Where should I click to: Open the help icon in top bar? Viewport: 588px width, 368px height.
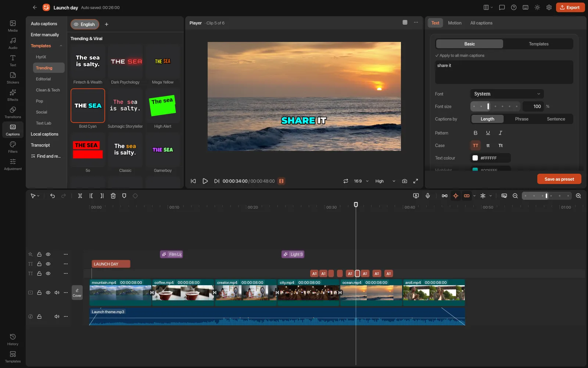514,7
